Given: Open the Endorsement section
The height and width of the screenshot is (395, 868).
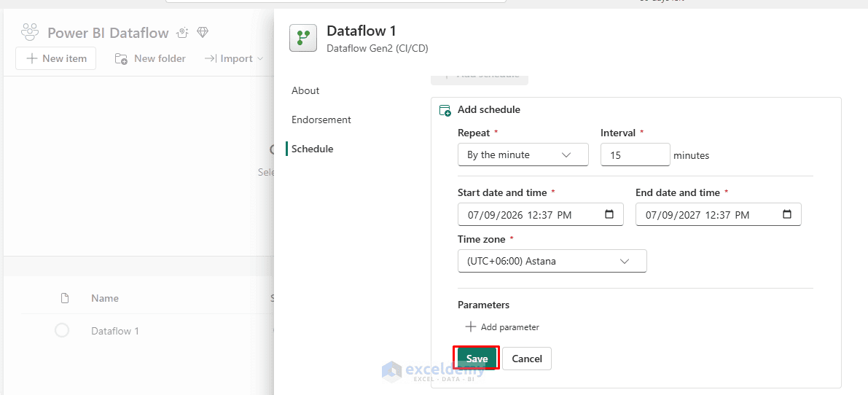Looking at the screenshot, I should pyautogui.click(x=321, y=120).
